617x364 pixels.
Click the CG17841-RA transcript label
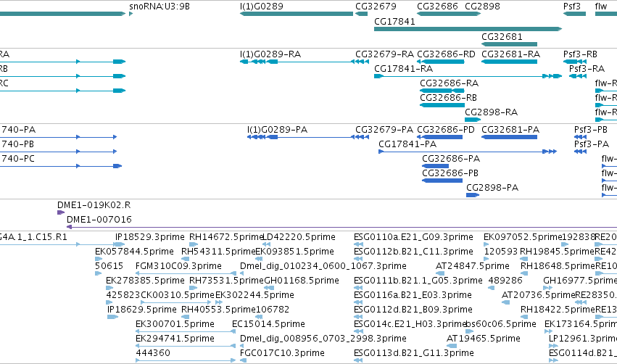(x=403, y=68)
